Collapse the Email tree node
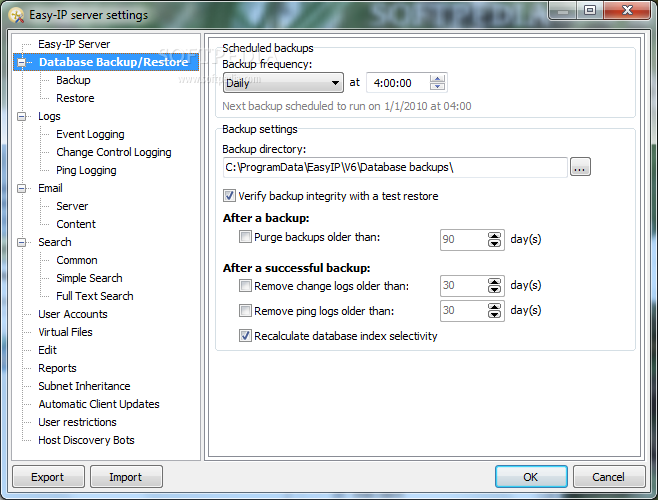The width and height of the screenshot is (658, 500). coord(21,188)
